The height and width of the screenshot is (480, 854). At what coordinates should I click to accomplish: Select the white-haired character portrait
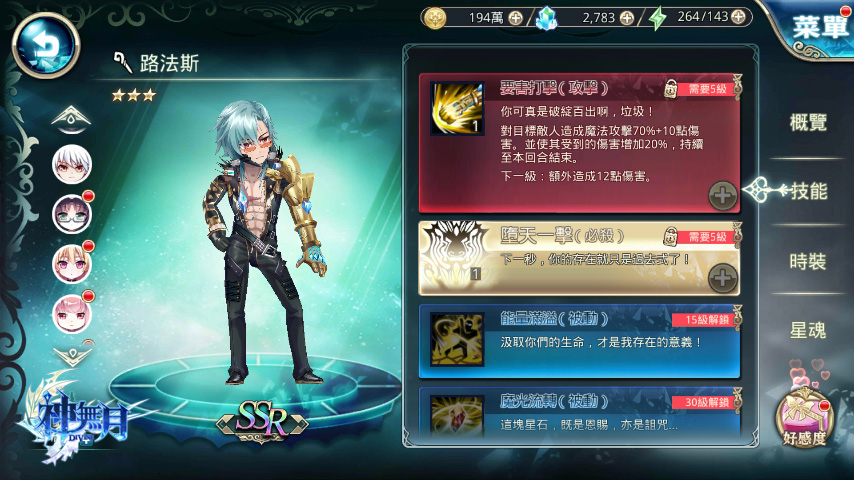(x=72, y=164)
